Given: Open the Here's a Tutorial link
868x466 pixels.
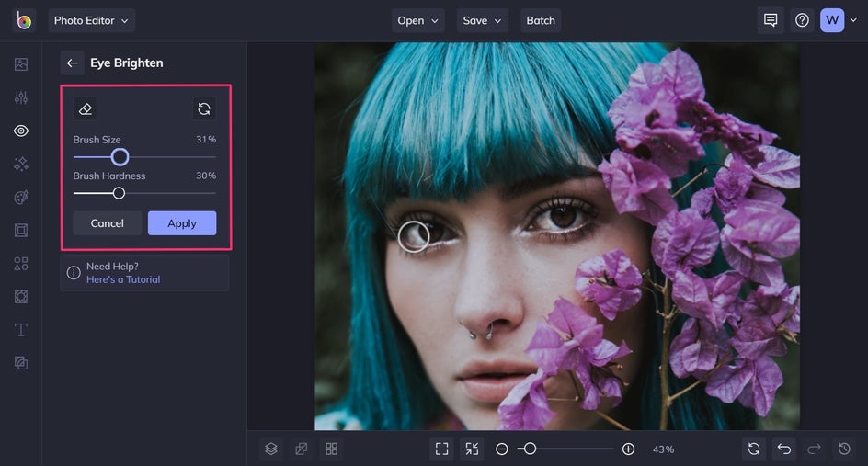Looking at the screenshot, I should 123,279.
